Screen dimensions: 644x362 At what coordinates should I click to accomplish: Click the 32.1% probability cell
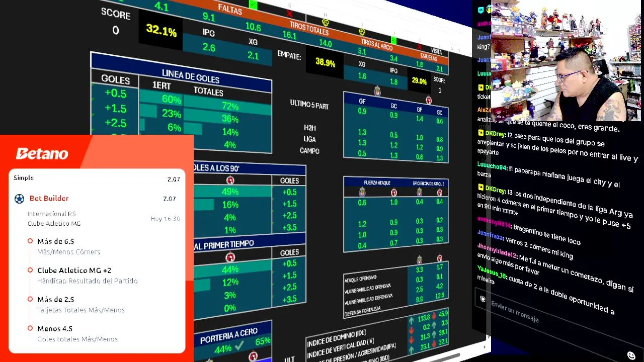[x=162, y=30]
